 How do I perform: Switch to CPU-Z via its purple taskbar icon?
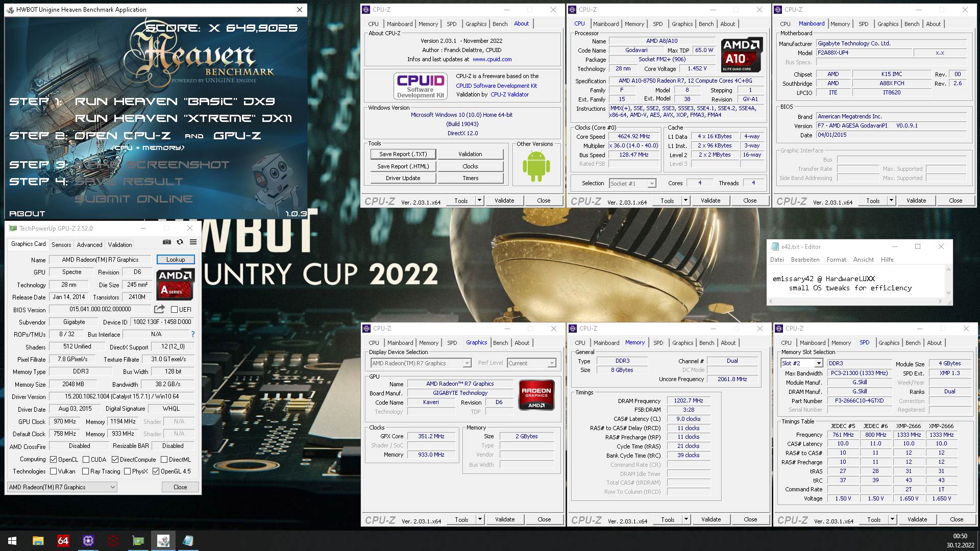tap(88, 541)
